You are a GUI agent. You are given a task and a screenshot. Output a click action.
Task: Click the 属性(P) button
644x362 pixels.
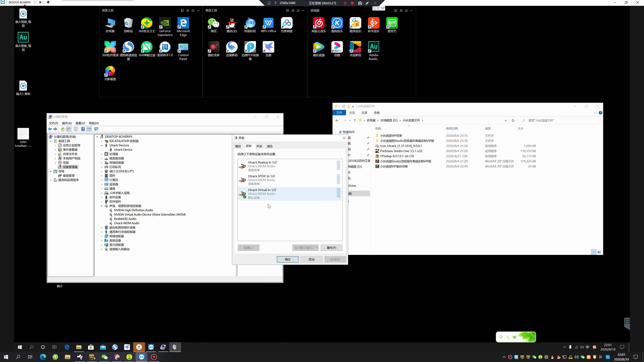coord(331,248)
